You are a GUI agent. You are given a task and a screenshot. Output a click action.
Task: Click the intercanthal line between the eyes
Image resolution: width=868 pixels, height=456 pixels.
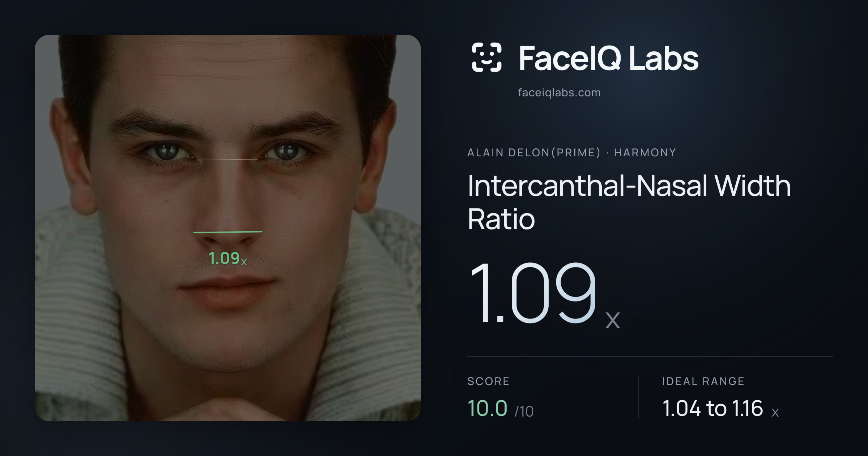point(227,159)
